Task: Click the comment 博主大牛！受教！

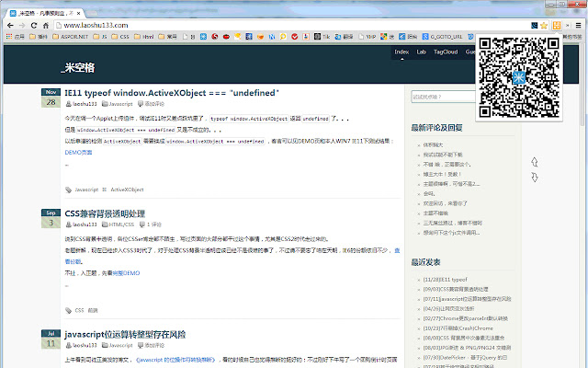Action: tap(442, 174)
